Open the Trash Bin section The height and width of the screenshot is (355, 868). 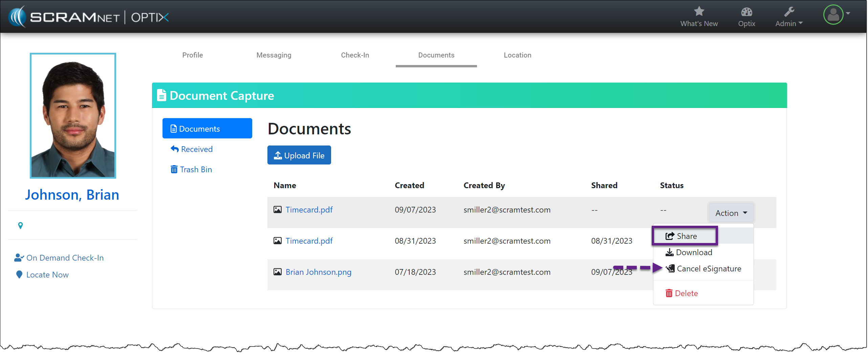tap(195, 169)
